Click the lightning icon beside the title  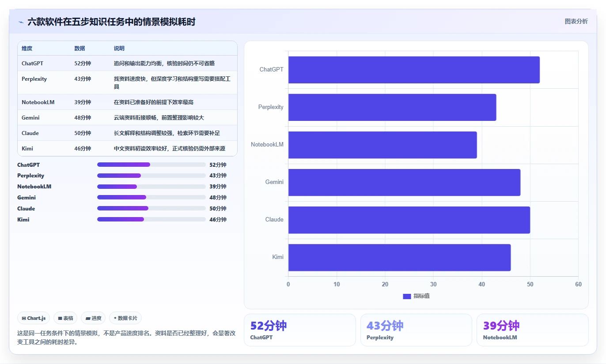[x=21, y=22]
